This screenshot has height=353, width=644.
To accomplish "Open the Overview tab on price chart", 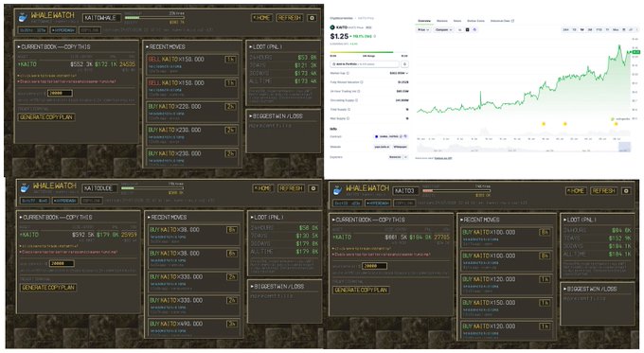I will click(424, 21).
